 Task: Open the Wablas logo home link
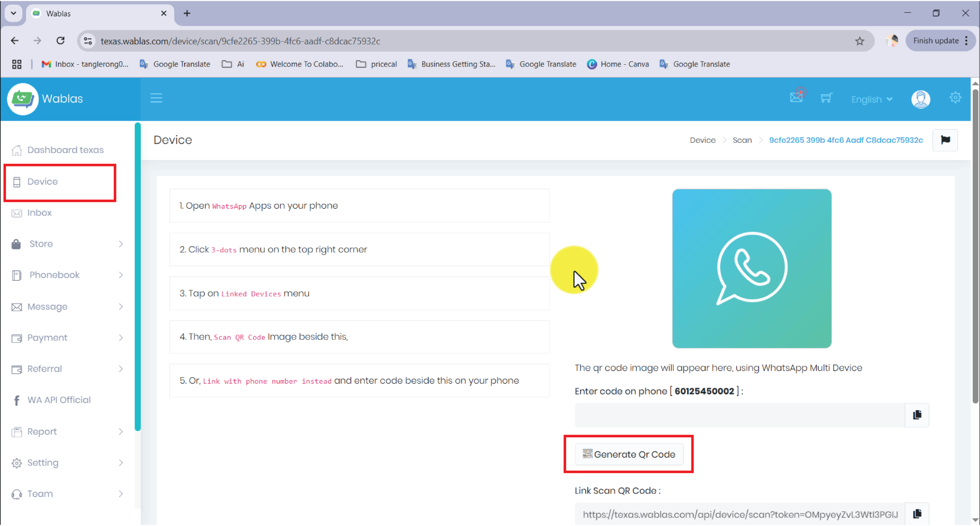pos(45,99)
